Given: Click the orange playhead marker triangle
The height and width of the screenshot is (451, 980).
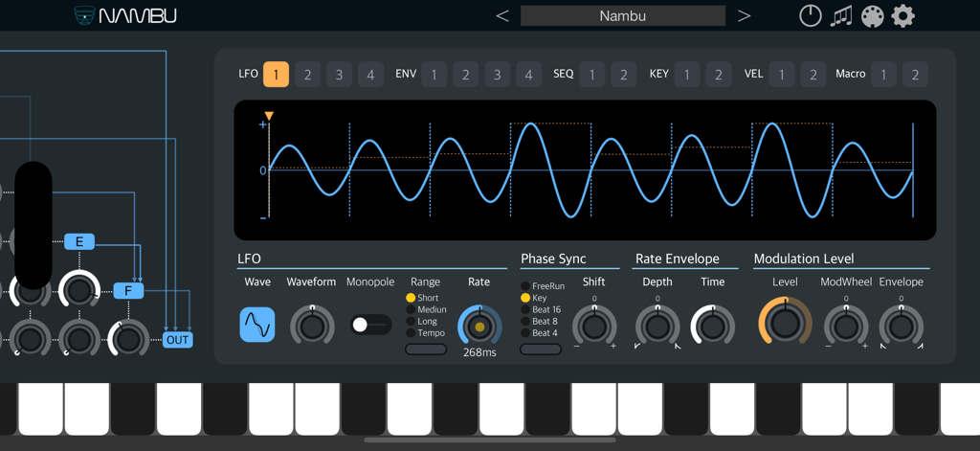Looking at the screenshot, I should 269,116.
